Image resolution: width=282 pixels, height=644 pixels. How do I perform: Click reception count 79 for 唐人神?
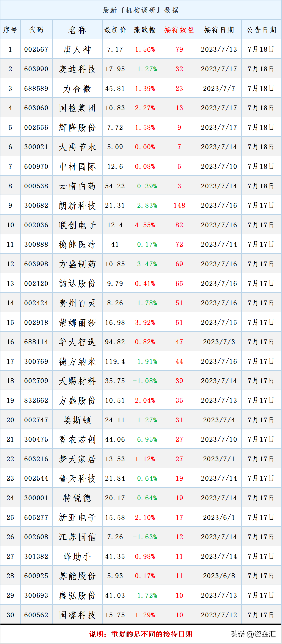[179, 50]
